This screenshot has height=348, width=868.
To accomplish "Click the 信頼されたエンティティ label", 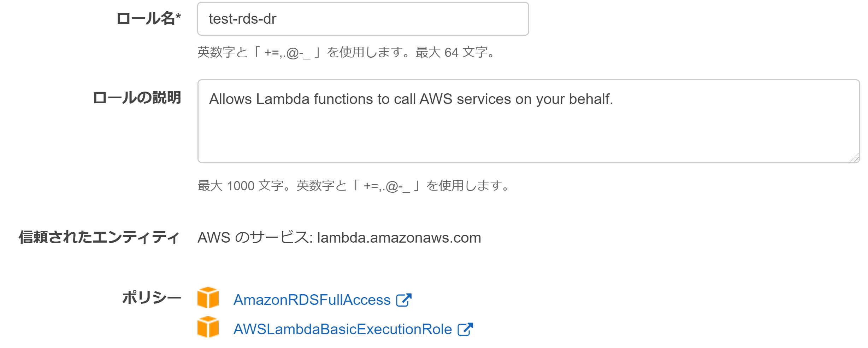I will pos(99,237).
